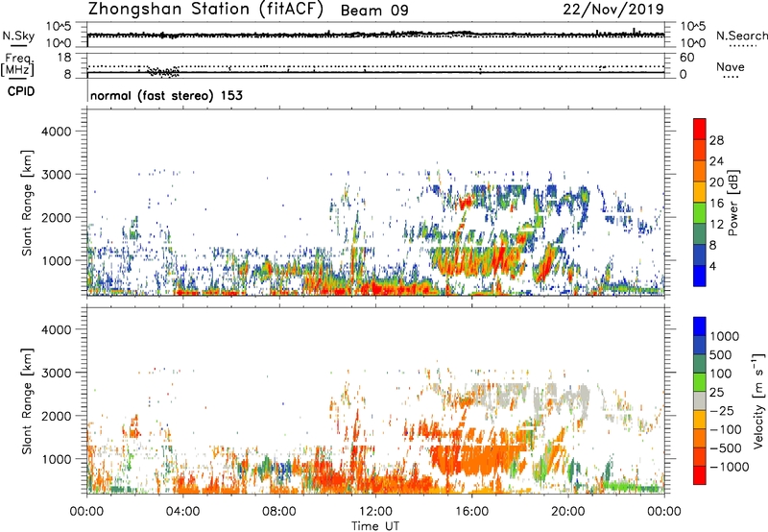This screenshot has height=532, width=768.
Task: Click the 'N.Sky' legend label
Action: [18, 36]
